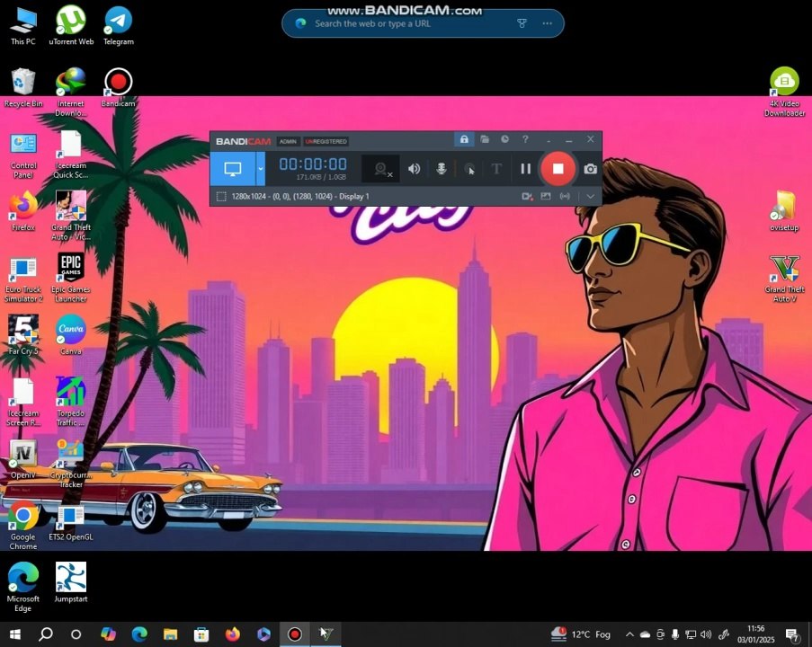Select Euro Truck Simulator 2 shortcut
Image resolution: width=812 pixels, height=647 pixels.
click(x=23, y=279)
